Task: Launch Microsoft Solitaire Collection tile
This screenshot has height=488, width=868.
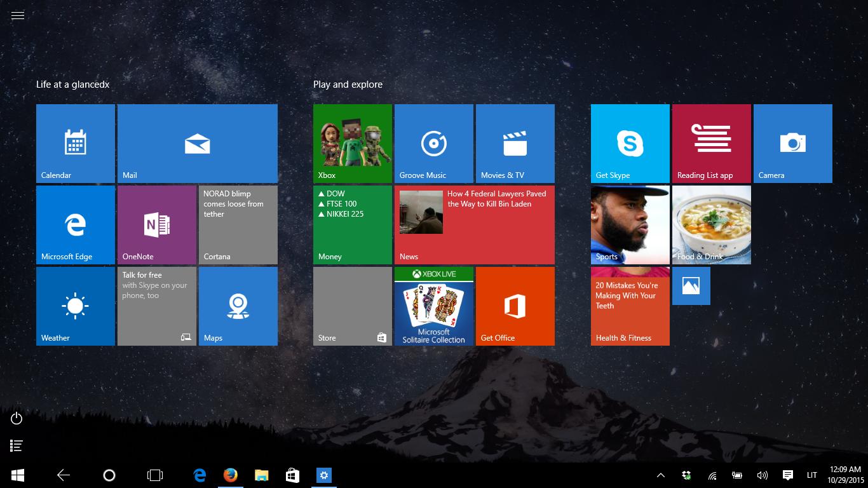Action: tap(434, 306)
